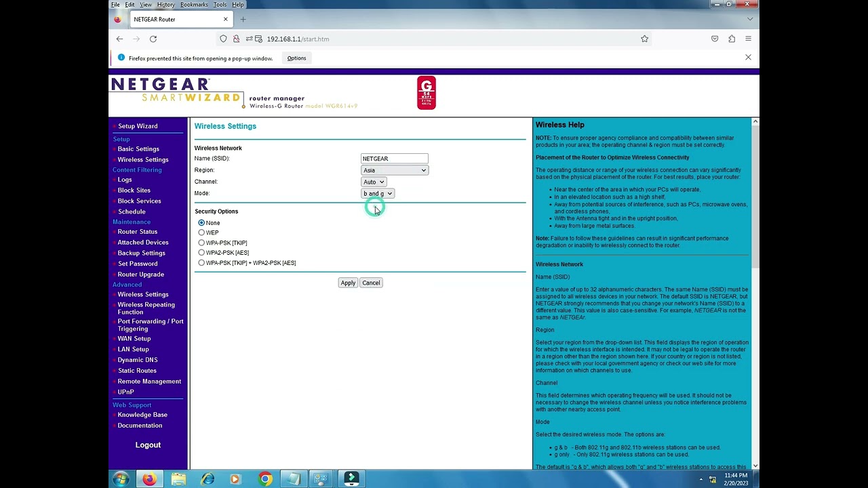868x488 pixels.
Task: Select the WEP security option
Action: click(201, 232)
